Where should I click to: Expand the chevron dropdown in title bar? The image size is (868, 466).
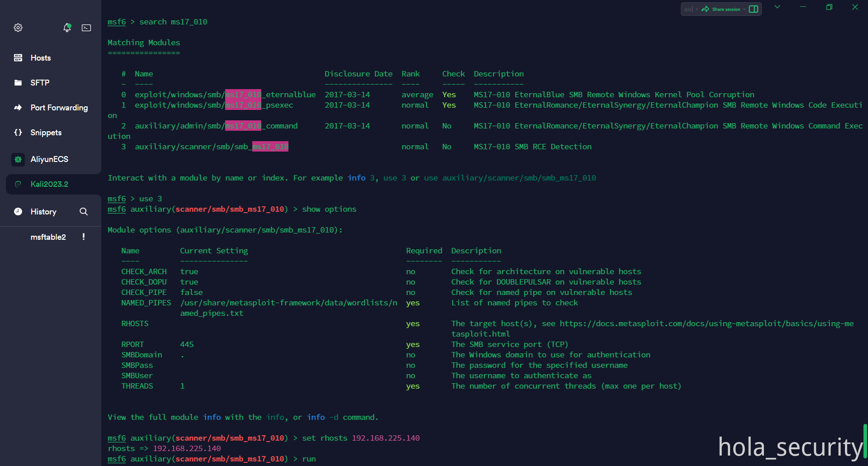click(777, 7)
